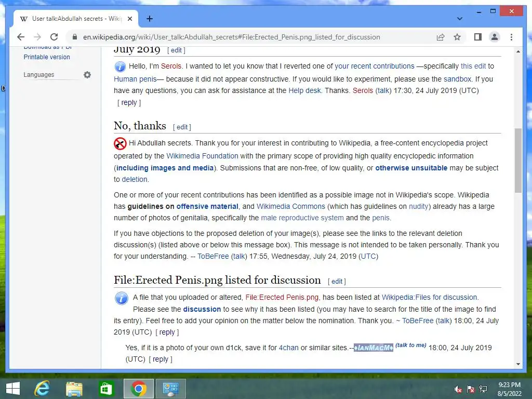Click the address bar URL field
The width and height of the screenshot is (532, 399).
point(231,37)
